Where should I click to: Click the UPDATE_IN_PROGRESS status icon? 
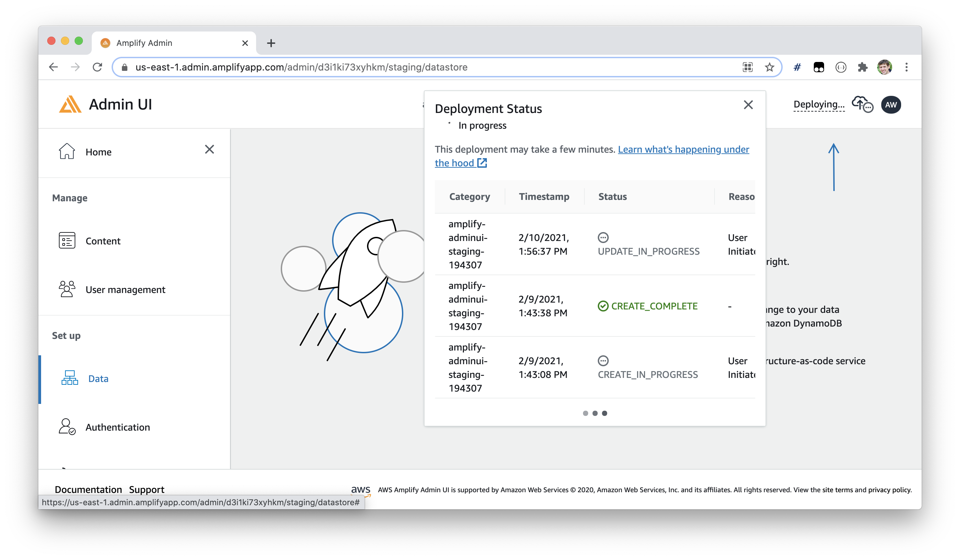coord(603,238)
